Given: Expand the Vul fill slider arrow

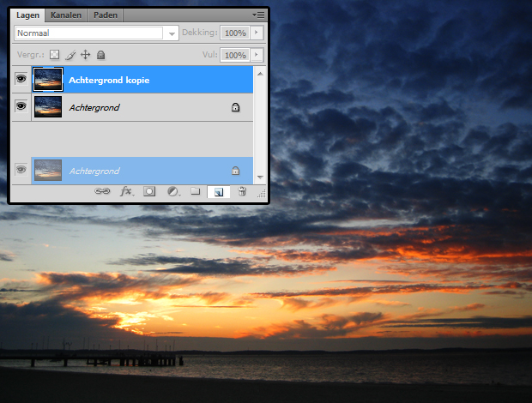Looking at the screenshot, I should click(x=257, y=55).
